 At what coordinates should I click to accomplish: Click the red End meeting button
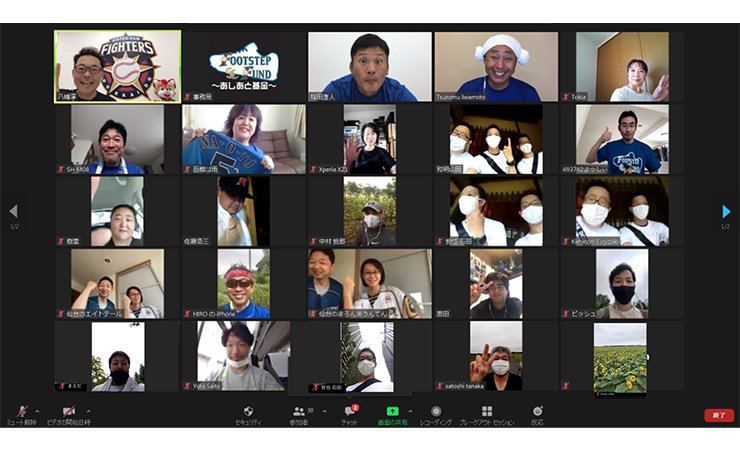point(718,415)
